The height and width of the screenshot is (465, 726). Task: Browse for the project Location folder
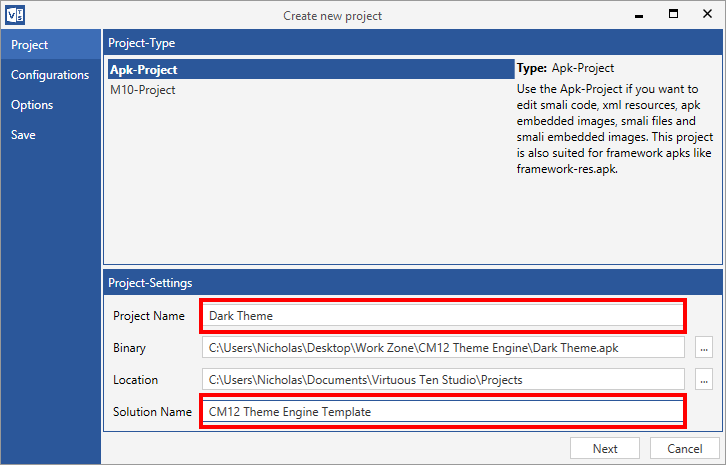tap(704, 380)
